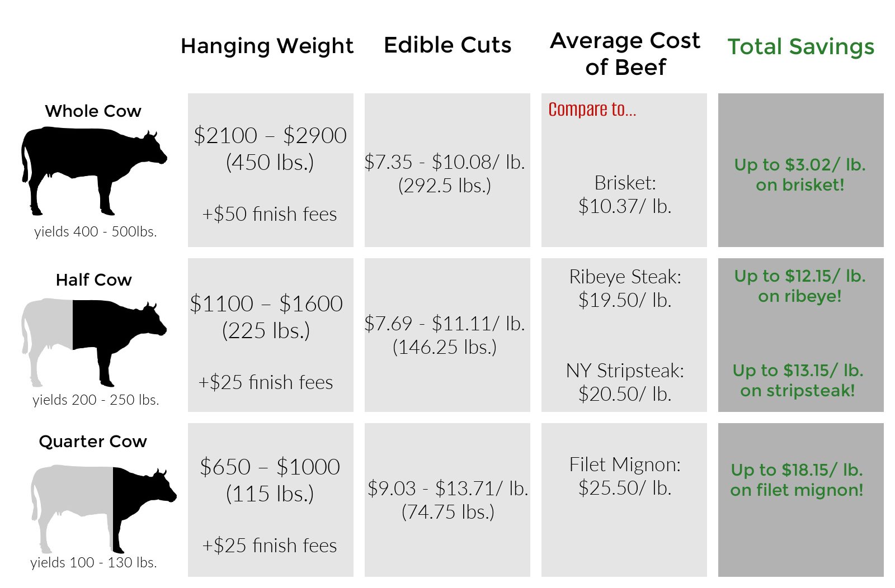Click "Up to $12.15/lb. on ribeye!" savings
The width and height of the screenshot is (895, 588).
[x=800, y=286]
